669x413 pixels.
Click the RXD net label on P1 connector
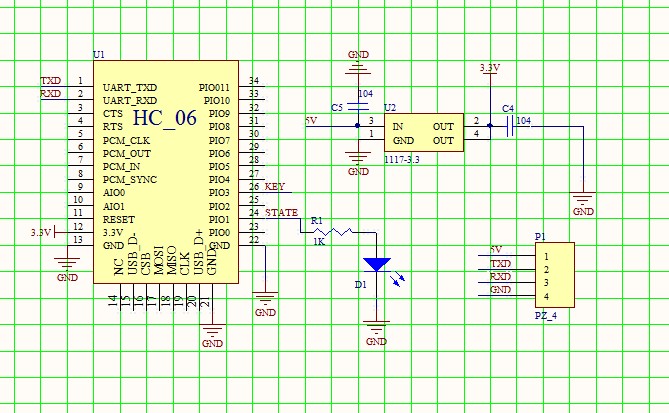point(500,276)
